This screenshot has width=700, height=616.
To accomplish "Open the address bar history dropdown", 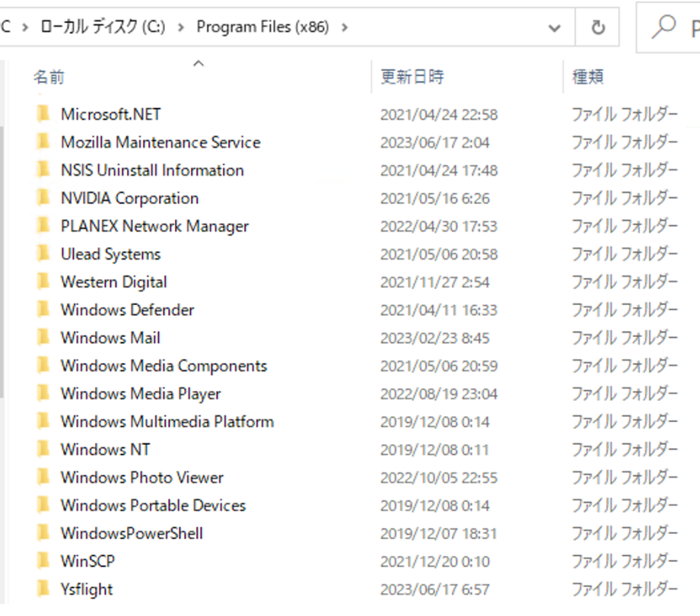I will pos(554,27).
